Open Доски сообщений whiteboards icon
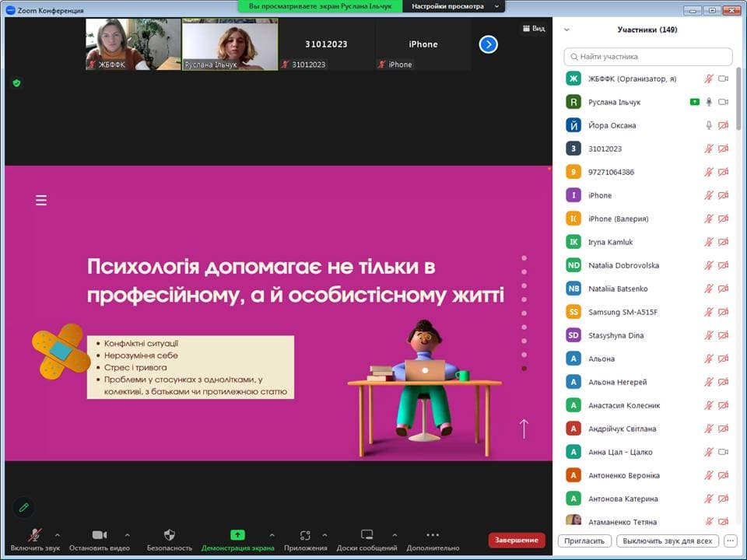Screen dimensions: 747x560 (366, 535)
